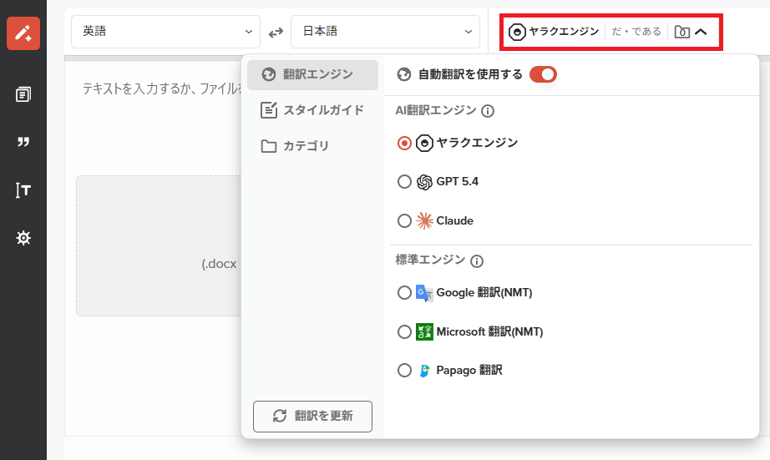Open the quotation marks icon in sidebar
Viewport: 770px width, 460px height.
coord(23,142)
